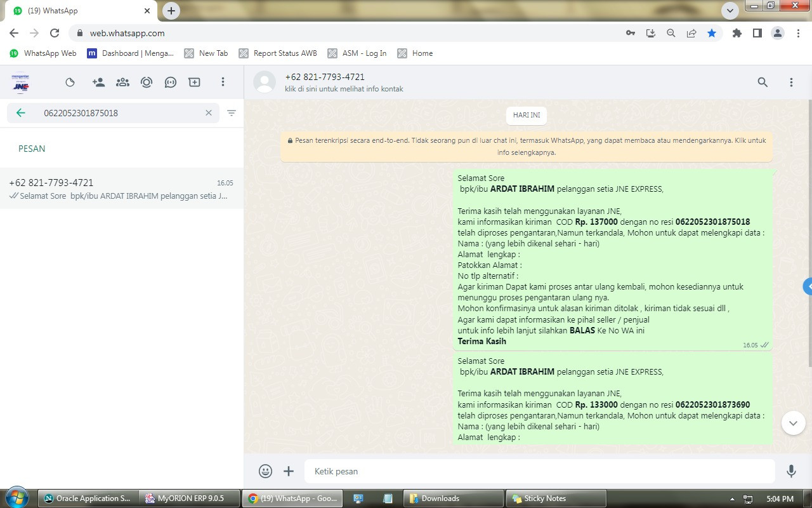Screen dimensions: 812x508
Task: Go back in browser history
Action: click(14, 33)
